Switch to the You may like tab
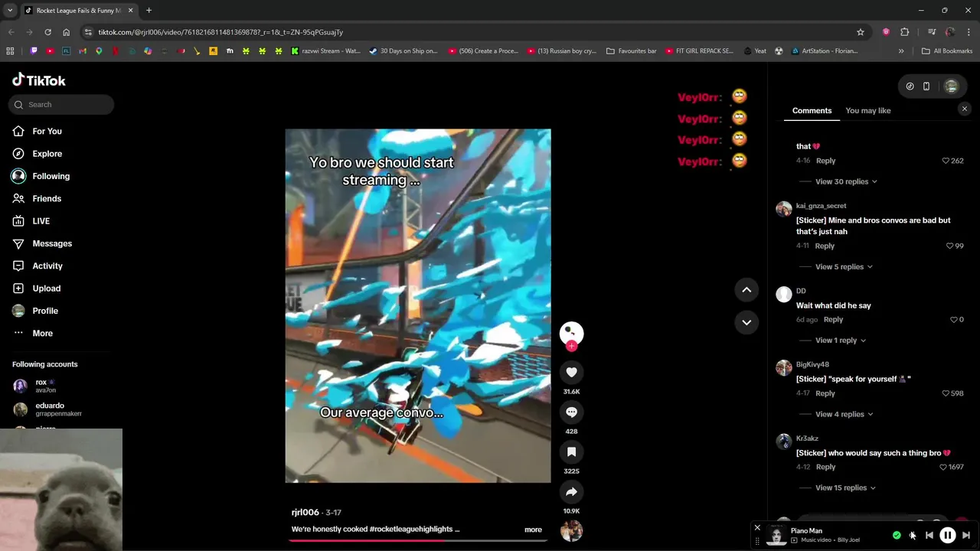 867,111
